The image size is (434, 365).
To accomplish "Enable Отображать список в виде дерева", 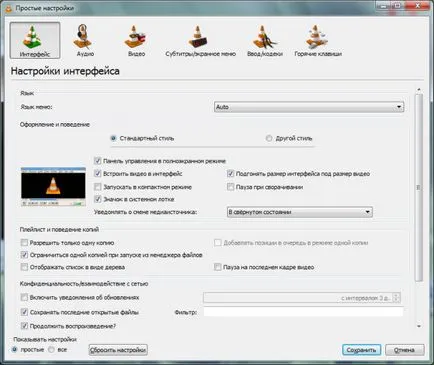I will pos(24,267).
